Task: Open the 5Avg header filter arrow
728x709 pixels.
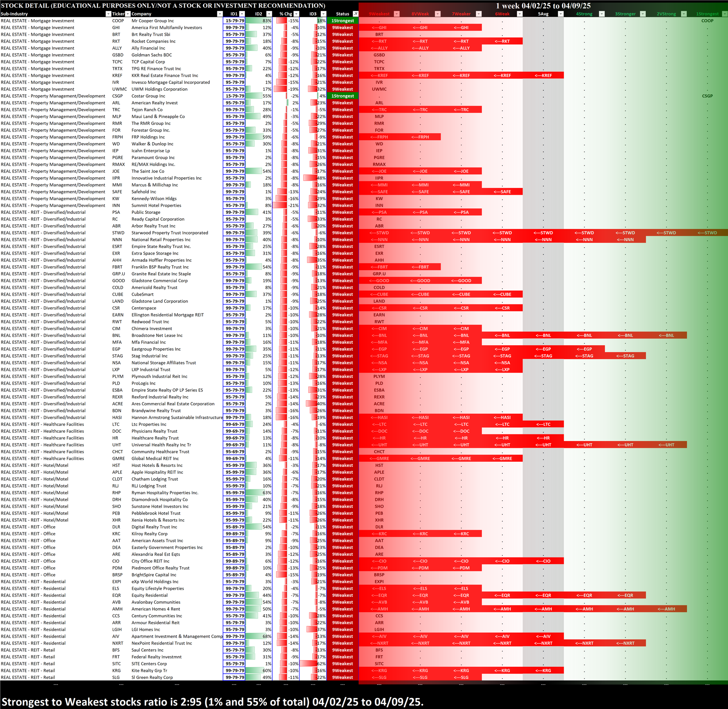Action: pos(561,14)
